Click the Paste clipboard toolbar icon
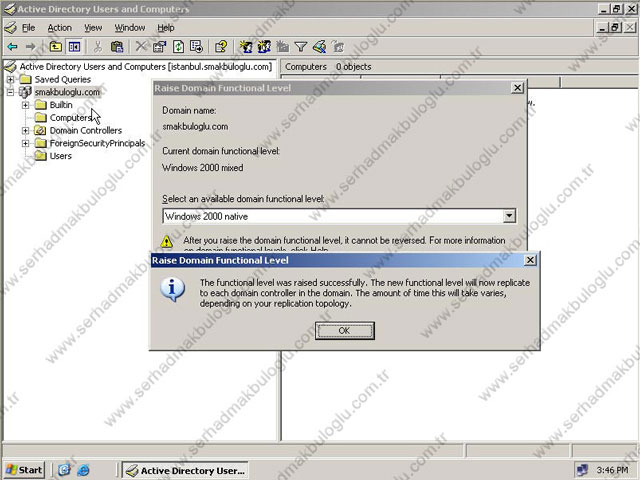Viewport: 640px width, 480px height. (x=117, y=47)
